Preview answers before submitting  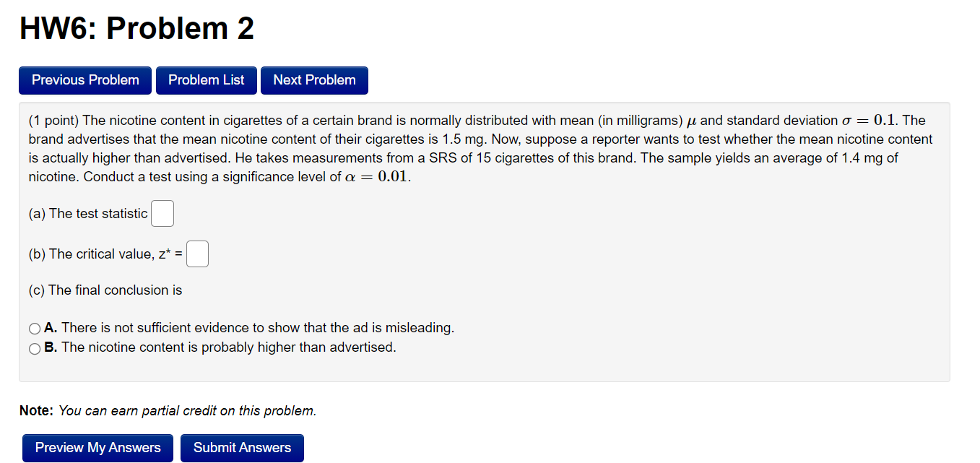(97, 448)
